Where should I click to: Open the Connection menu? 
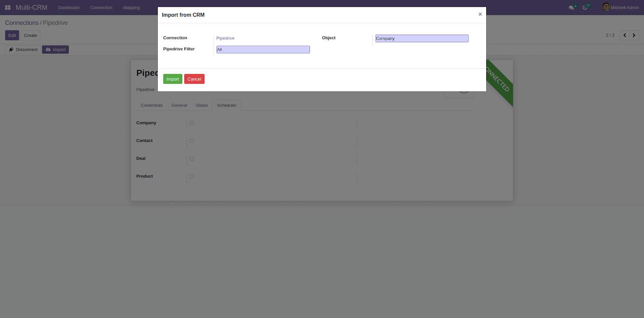[101, 8]
